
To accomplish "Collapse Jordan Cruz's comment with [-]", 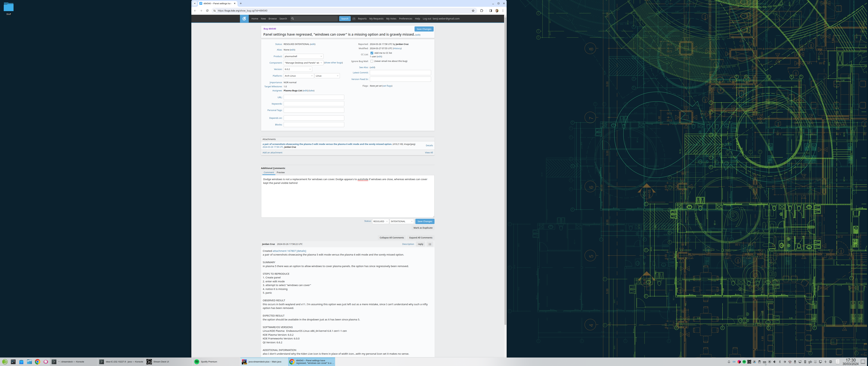I will tap(430, 244).
